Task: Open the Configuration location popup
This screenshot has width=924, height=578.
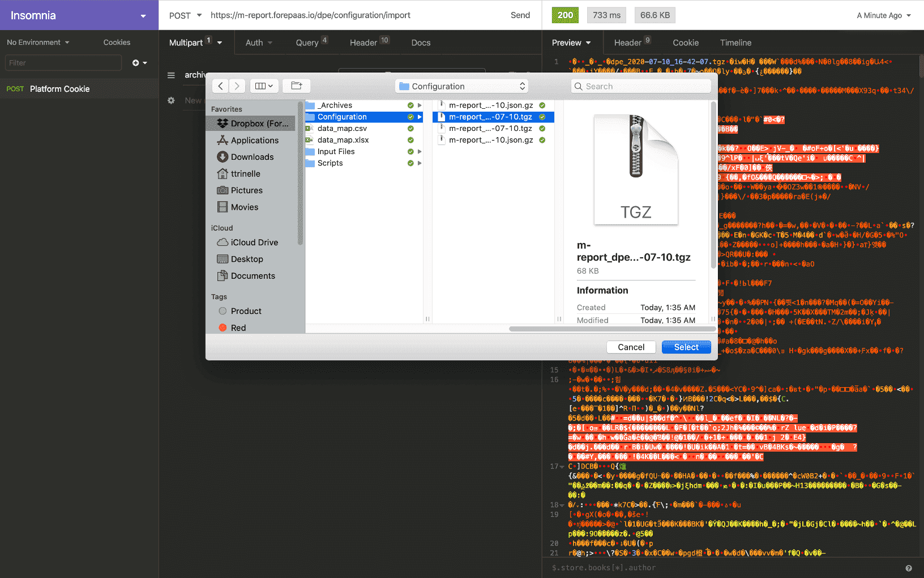Action: coord(462,86)
